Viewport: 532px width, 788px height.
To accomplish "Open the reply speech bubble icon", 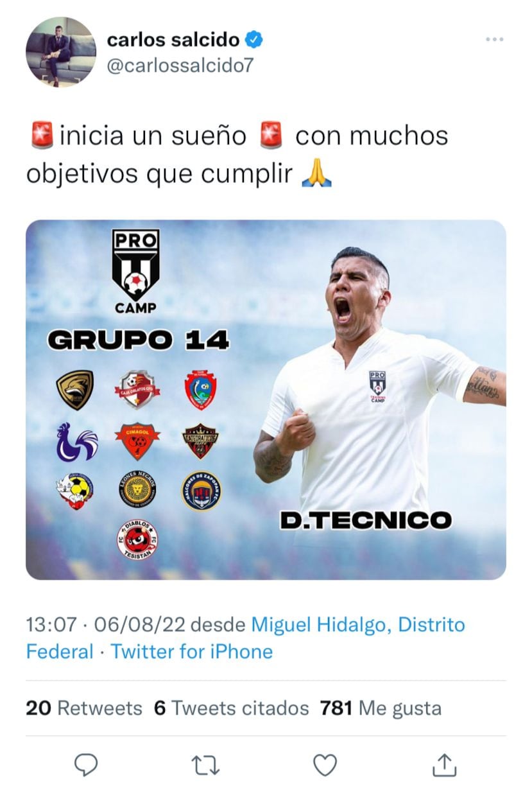I will [x=85, y=764].
